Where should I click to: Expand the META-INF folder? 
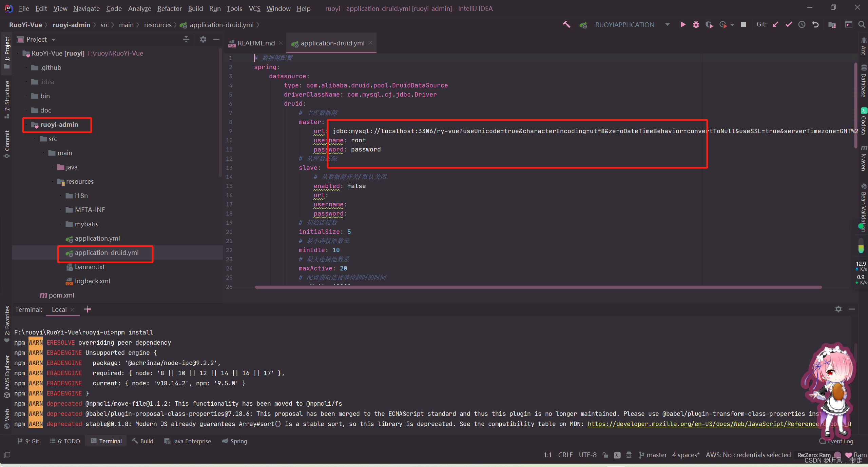click(61, 210)
